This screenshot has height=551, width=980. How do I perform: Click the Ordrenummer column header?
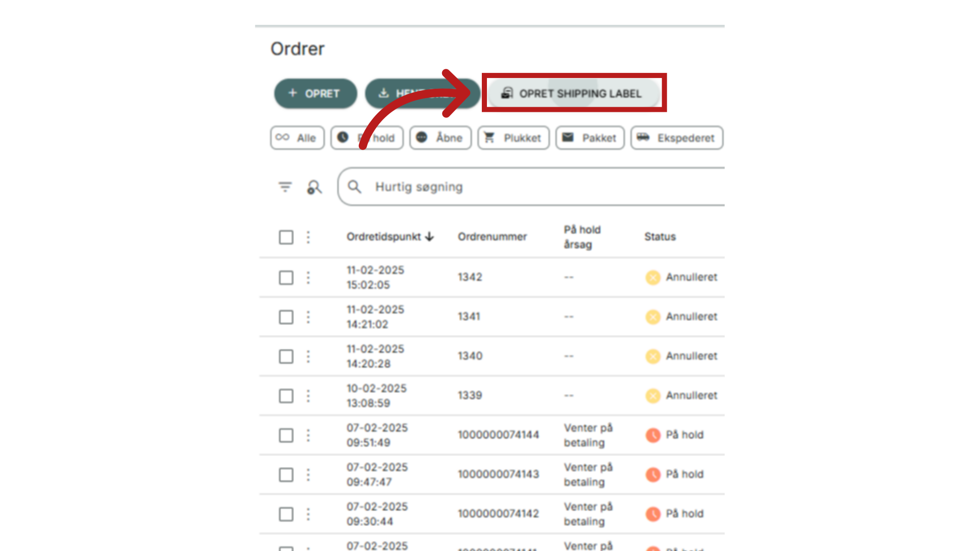point(492,237)
